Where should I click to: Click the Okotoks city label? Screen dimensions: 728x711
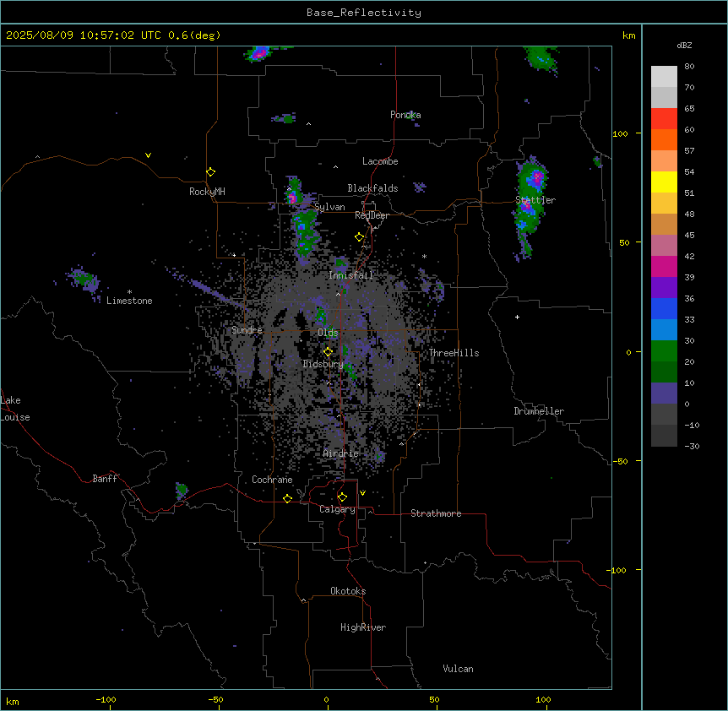point(348,591)
